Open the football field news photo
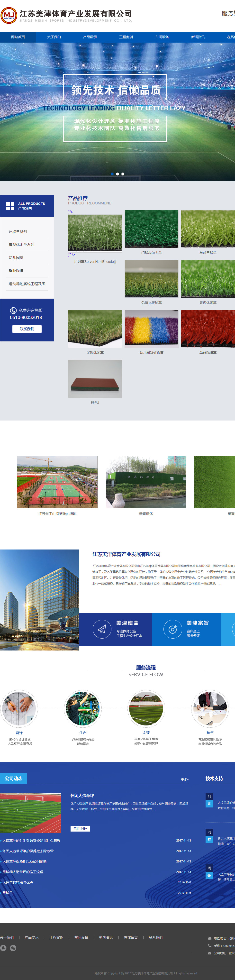Screen dimensions: 235x980 (30, 813)
